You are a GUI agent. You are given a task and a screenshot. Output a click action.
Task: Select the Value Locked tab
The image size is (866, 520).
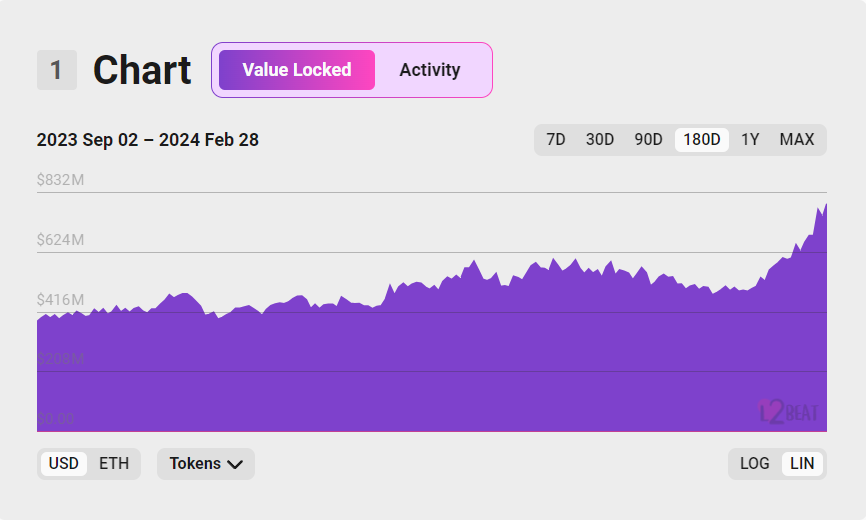click(297, 70)
